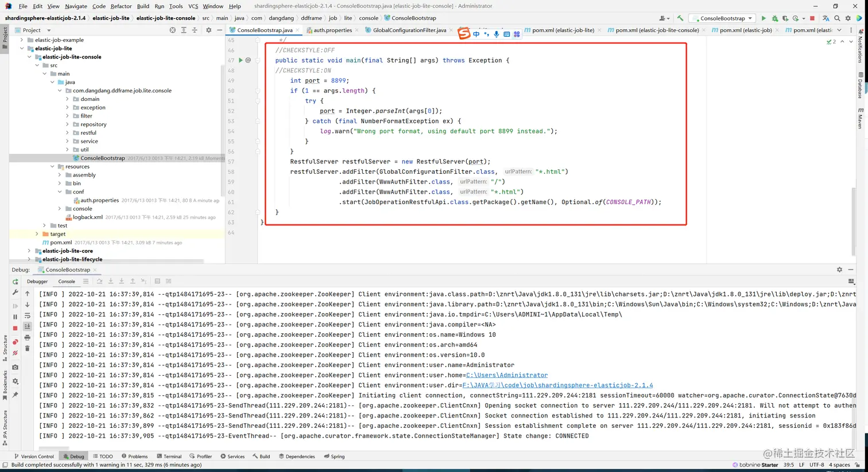Open the Navigate menu

coord(76,6)
